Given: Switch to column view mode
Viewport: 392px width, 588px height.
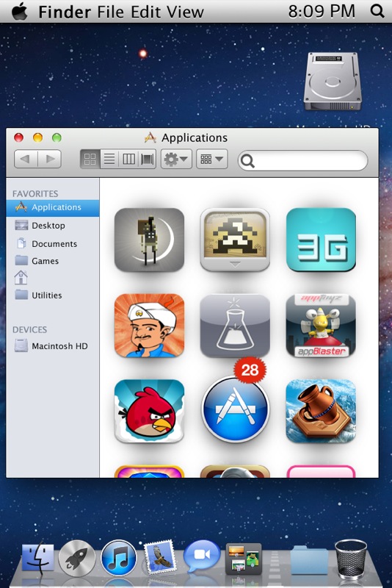Looking at the screenshot, I should click(128, 159).
